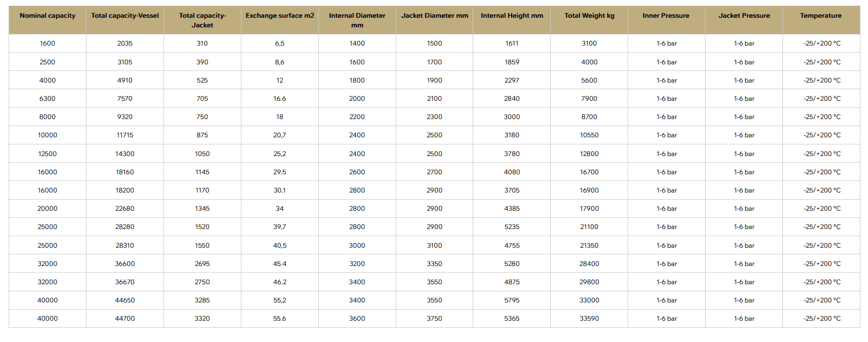868x342 pixels.
Task: Select the exchange surface value 20,7
Action: click(280, 135)
